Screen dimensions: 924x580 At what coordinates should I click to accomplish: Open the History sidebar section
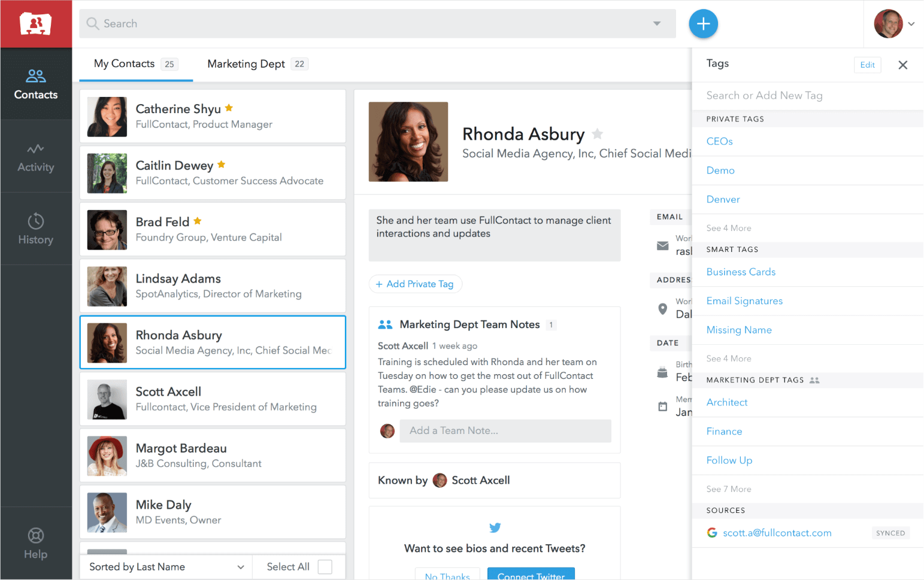pos(35,229)
